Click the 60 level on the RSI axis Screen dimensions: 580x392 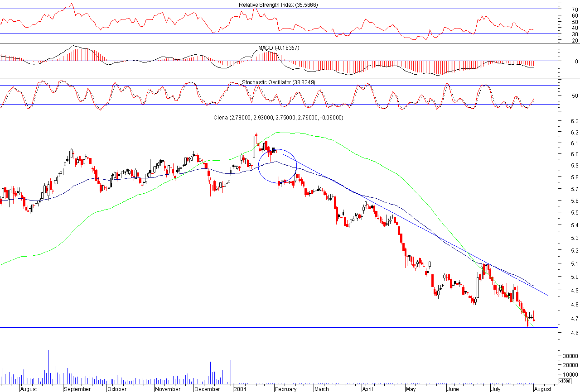click(575, 15)
